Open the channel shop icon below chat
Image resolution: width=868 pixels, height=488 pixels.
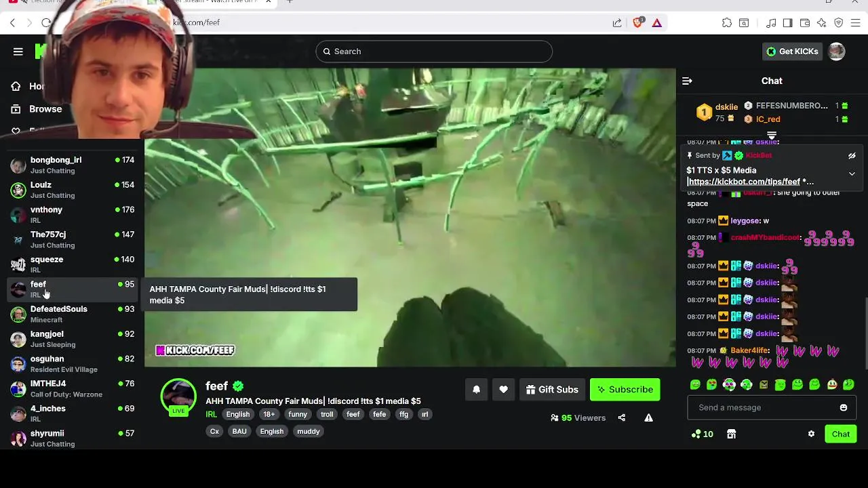coord(731,434)
